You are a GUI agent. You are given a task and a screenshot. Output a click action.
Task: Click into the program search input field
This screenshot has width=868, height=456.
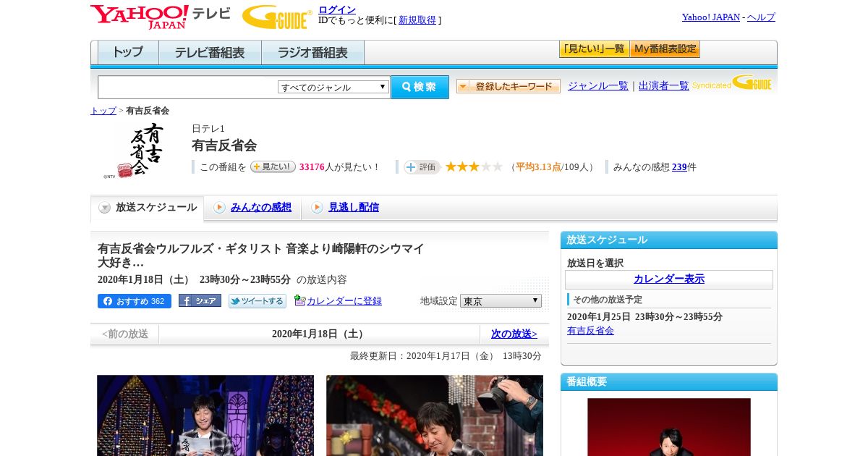click(187, 87)
